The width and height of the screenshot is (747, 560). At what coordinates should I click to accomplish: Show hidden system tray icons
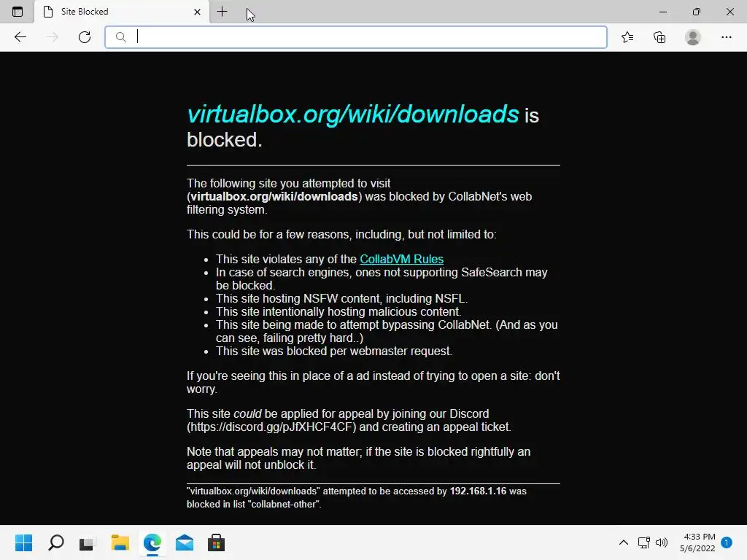623,542
